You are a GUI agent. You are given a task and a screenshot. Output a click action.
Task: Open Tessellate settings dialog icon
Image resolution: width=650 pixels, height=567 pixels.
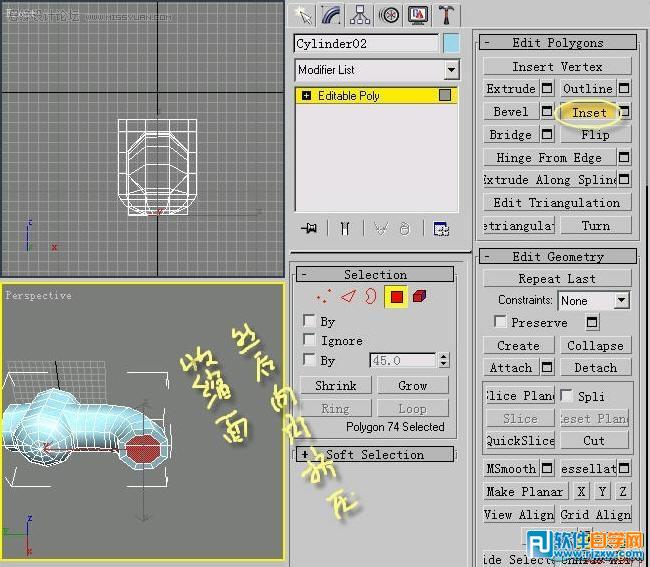pyautogui.click(x=624, y=468)
